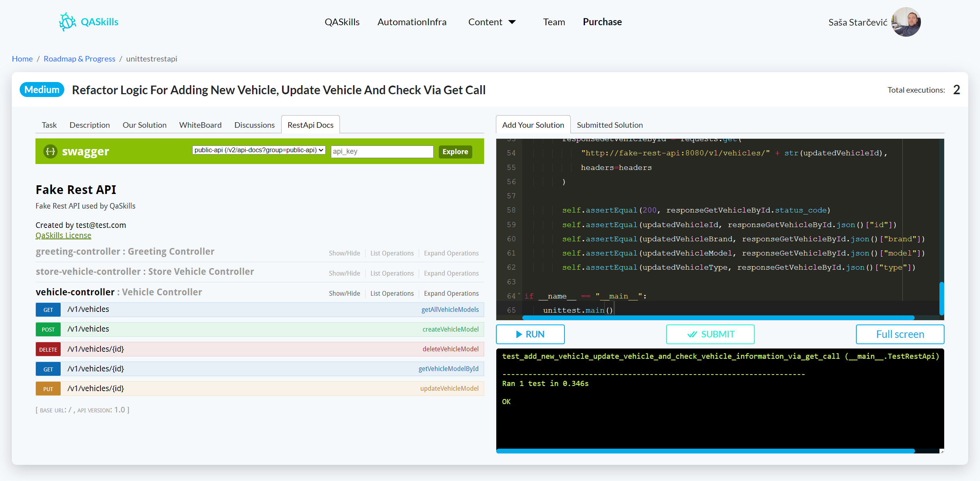Image resolution: width=980 pixels, height=481 pixels.
Task: Click the QASkills bug logo icon
Action: coord(67,22)
